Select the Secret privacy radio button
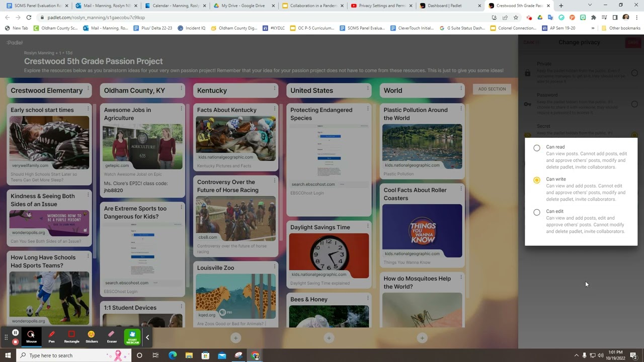This screenshot has height=362, width=644. pos(634,135)
